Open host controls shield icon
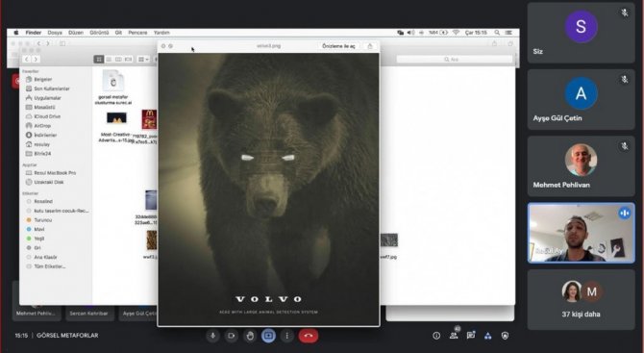644x353 pixels. pyautogui.click(x=506, y=336)
